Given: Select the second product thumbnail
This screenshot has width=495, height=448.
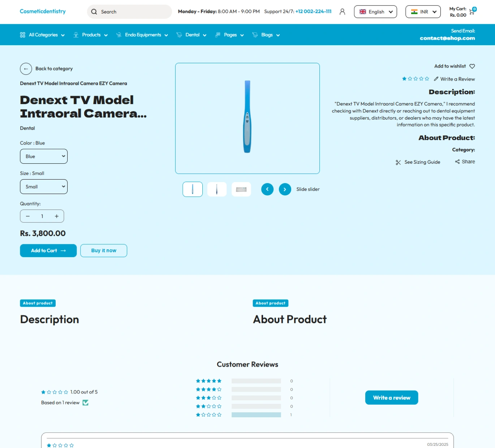Looking at the screenshot, I should pos(217,189).
